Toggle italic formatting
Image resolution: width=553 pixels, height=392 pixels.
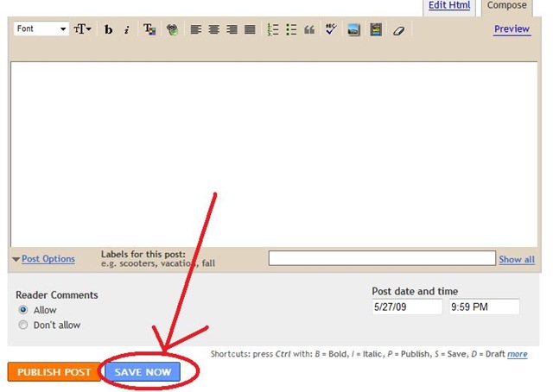pyautogui.click(x=127, y=29)
